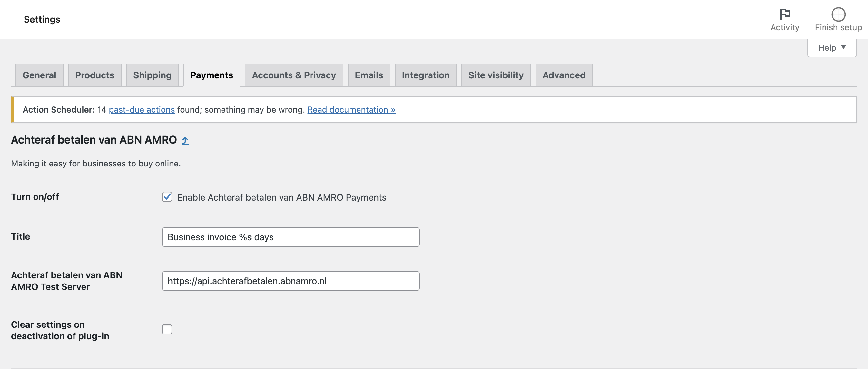Open the Products tab
Viewport: 868px width, 369px height.
tap(95, 75)
